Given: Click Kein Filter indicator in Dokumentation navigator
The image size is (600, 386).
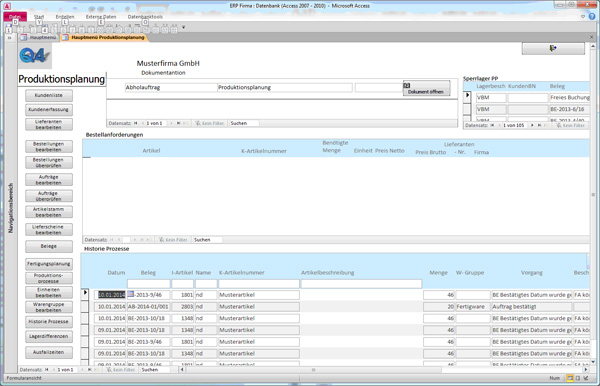Looking at the screenshot, I should click(209, 123).
